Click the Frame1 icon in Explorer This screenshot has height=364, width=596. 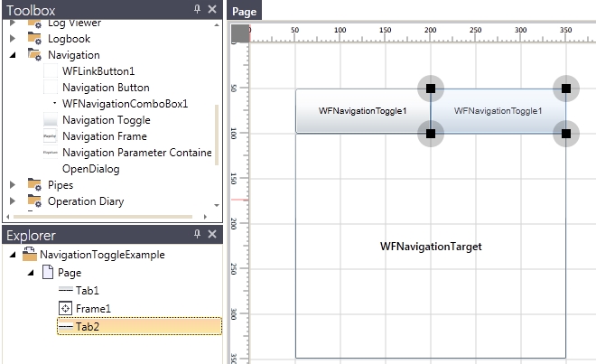(65, 309)
